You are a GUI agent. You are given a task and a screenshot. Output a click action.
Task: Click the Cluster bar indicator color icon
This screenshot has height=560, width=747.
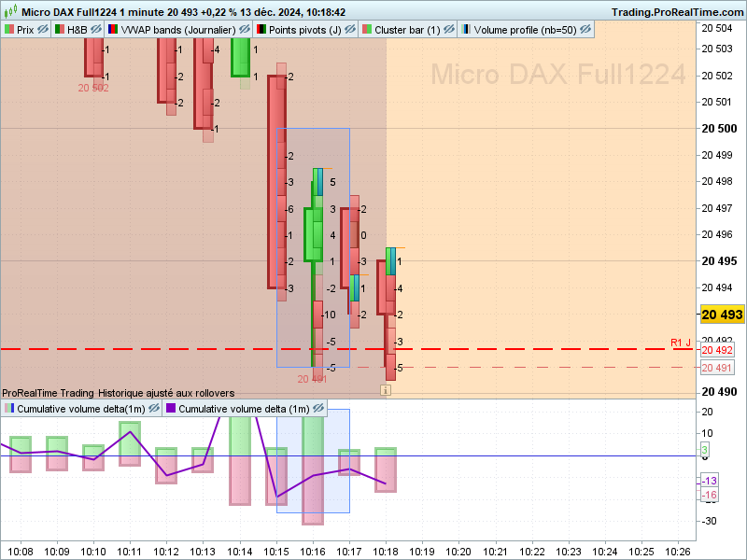coord(367,30)
